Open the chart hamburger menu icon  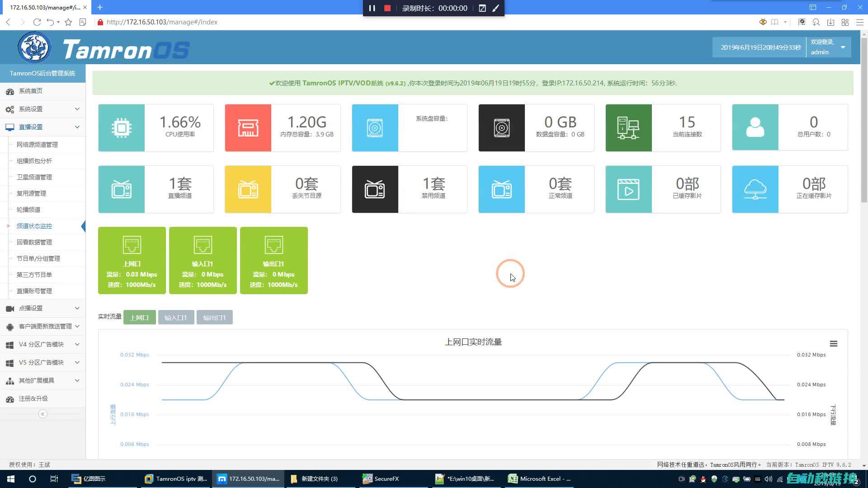(834, 344)
